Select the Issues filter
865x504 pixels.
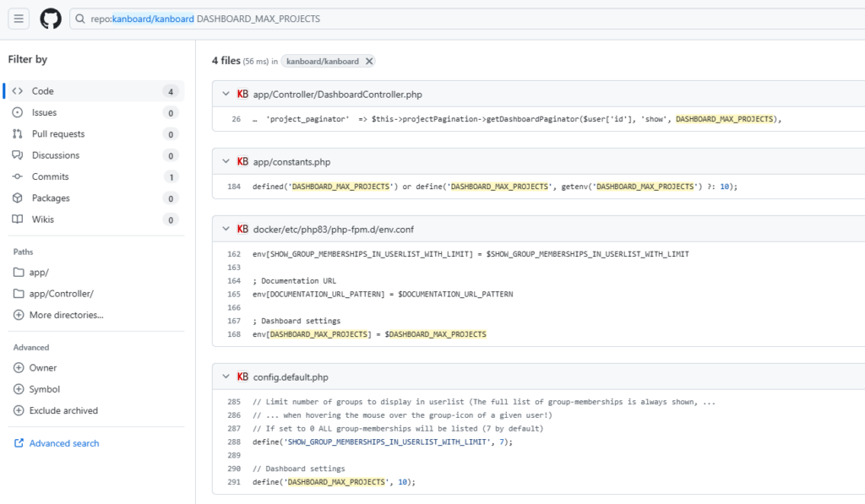pyautogui.click(x=95, y=112)
